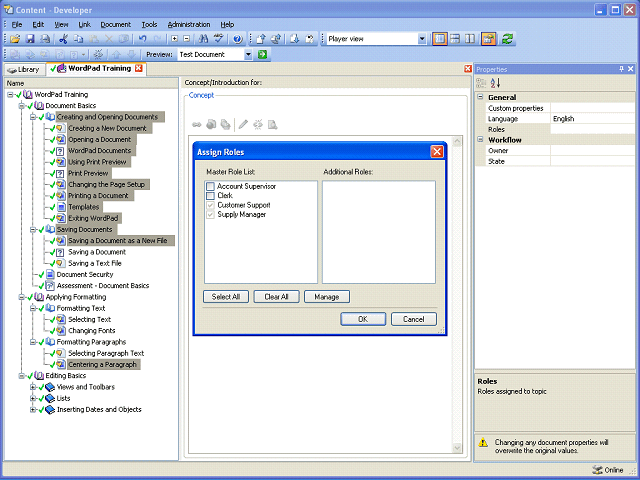Check the Account Supervisor role checkbox
This screenshot has width=640, height=480.
[x=210, y=187]
